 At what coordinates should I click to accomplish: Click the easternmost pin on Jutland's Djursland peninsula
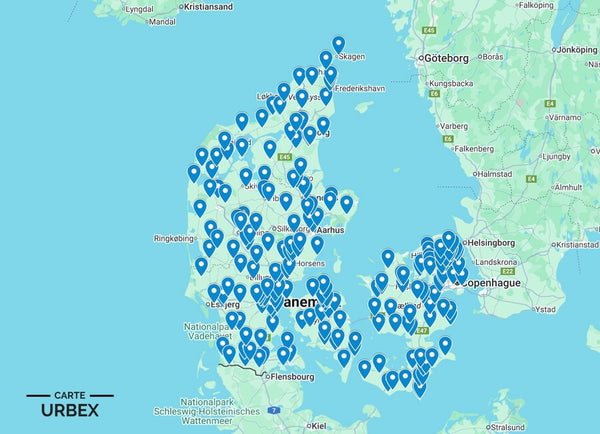(x=346, y=203)
